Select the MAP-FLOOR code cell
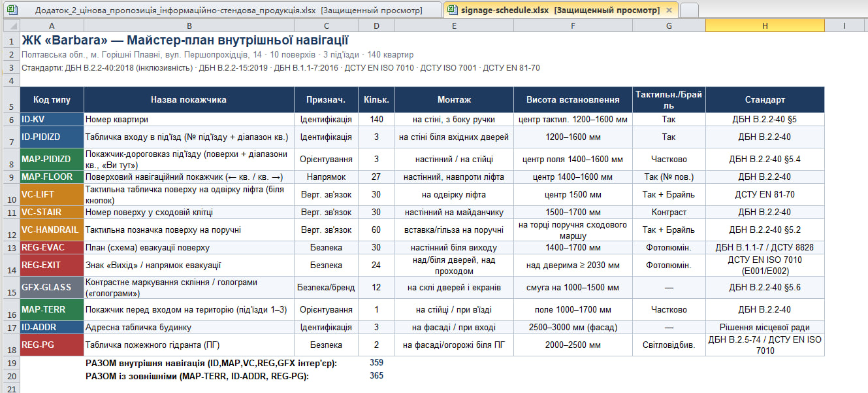868x393 pixels. coord(52,177)
